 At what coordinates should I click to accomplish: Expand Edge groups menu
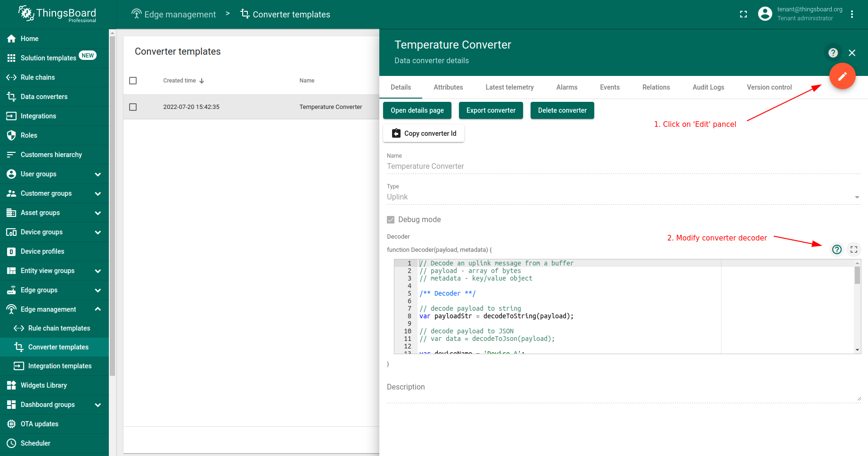(x=98, y=290)
